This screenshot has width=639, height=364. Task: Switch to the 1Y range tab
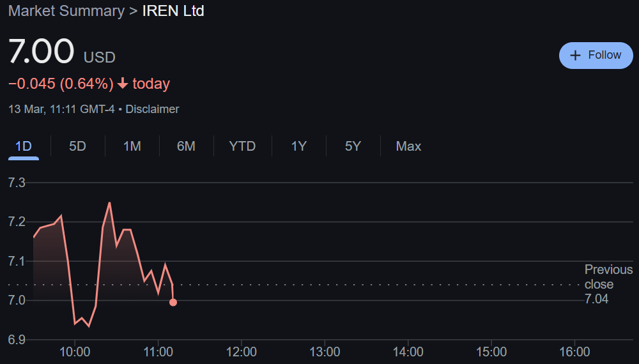tap(298, 146)
